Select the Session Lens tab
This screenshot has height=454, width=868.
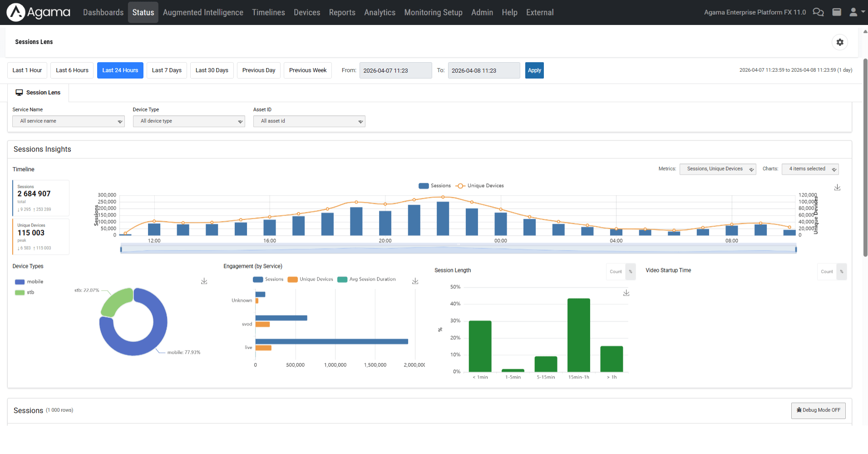coord(39,93)
